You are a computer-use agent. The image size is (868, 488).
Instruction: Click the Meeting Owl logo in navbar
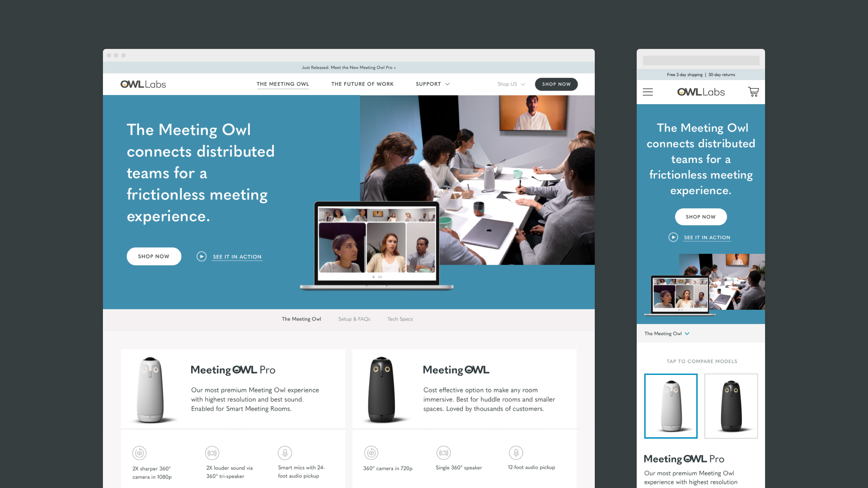pyautogui.click(x=142, y=84)
